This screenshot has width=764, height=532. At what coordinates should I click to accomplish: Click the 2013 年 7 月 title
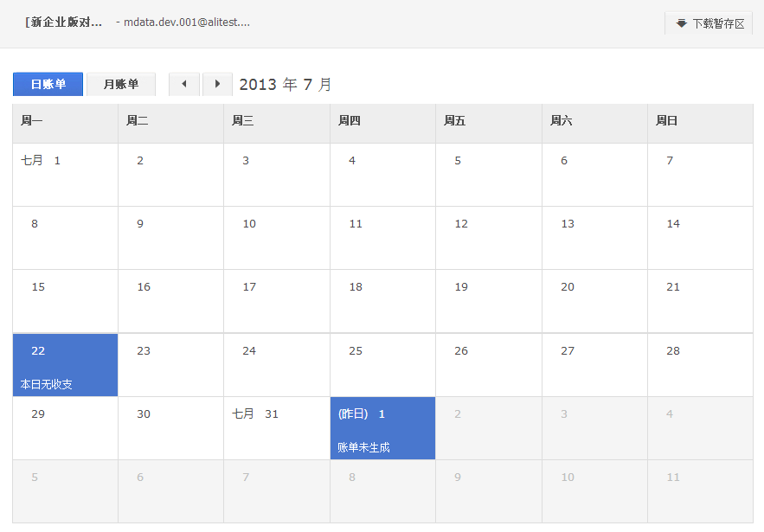click(x=286, y=84)
